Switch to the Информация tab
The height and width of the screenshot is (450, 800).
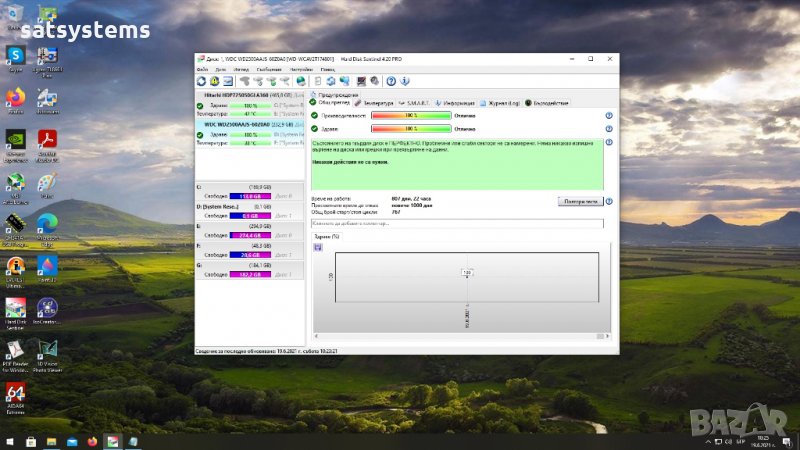click(x=455, y=103)
